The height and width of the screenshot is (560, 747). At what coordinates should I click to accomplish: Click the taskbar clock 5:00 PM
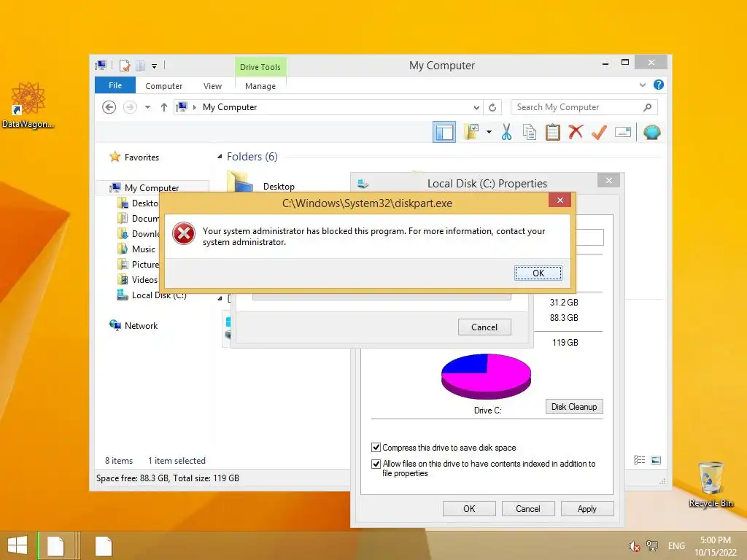716,540
